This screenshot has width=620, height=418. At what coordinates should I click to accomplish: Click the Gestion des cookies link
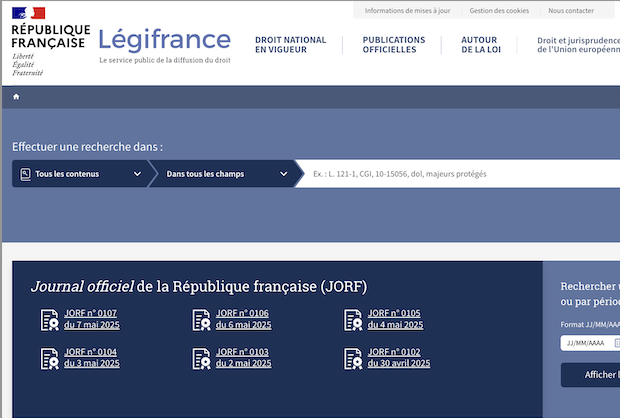499,11
